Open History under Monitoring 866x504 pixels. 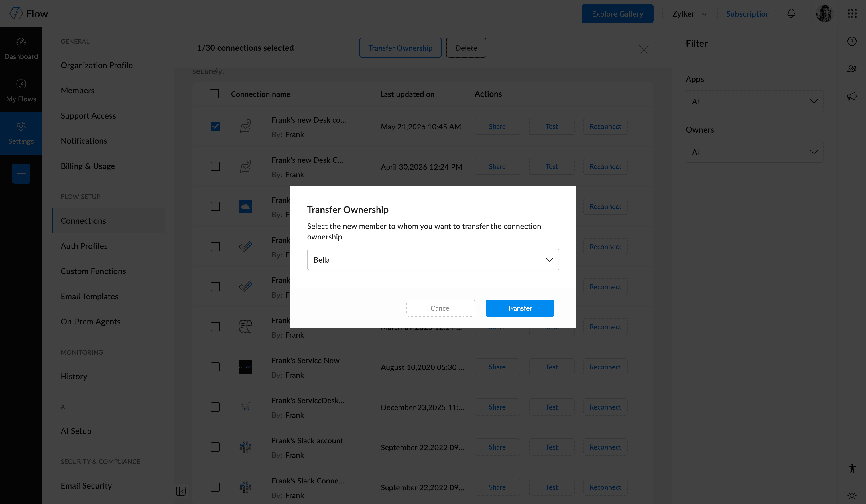click(x=74, y=376)
